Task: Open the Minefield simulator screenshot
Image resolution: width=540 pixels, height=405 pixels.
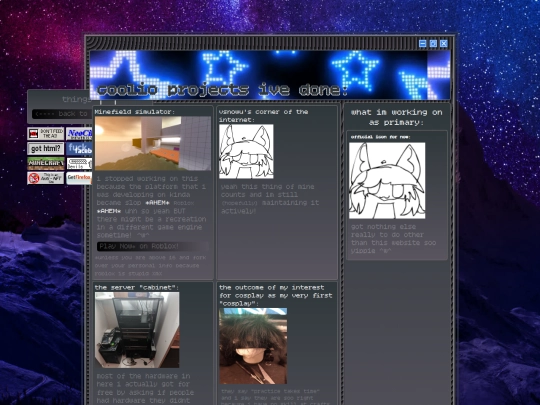Action: [153, 143]
